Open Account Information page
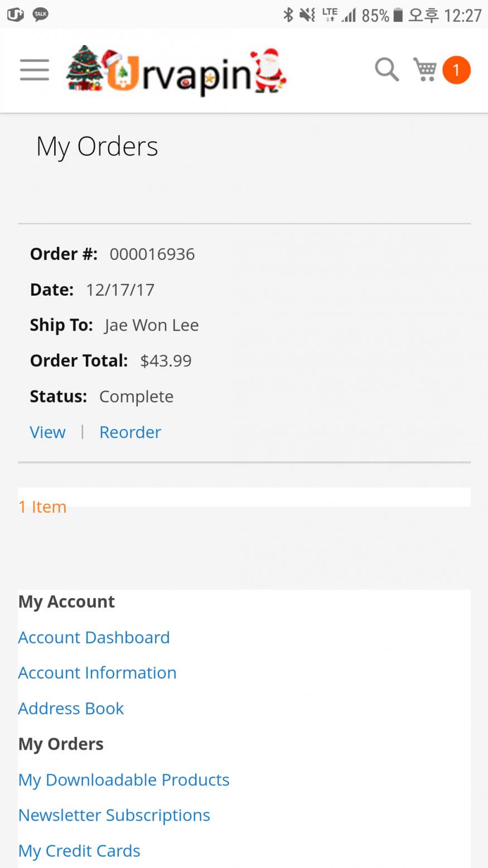The width and height of the screenshot is (488, 868). [97, 673]
